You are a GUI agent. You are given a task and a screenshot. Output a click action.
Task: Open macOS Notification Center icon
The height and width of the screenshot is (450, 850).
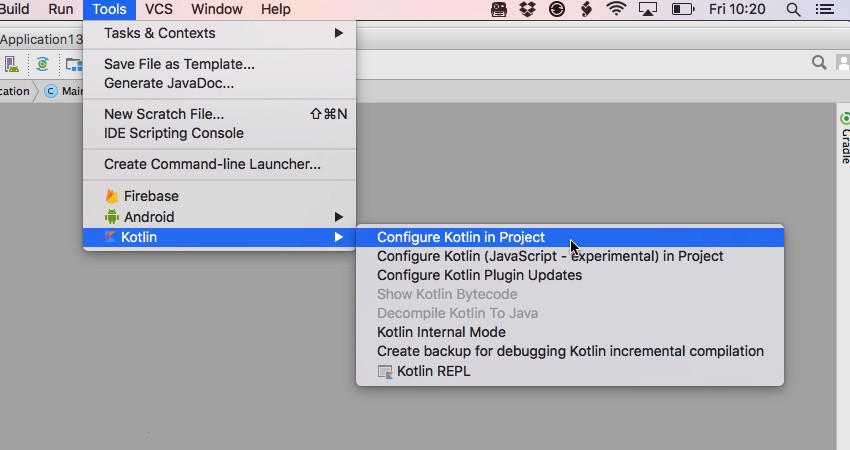point(825,9)
